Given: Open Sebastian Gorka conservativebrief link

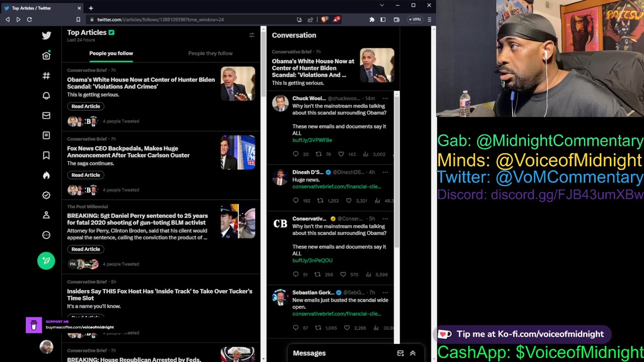Looking at the screenshot, I should tap(337, 314).
